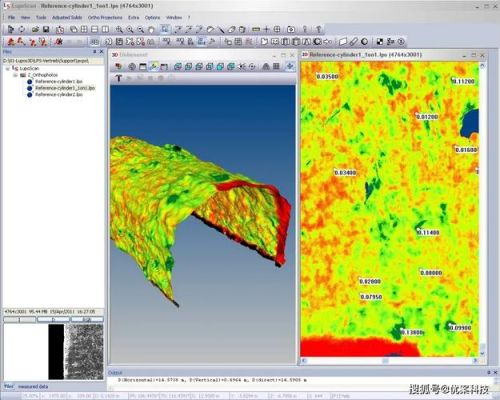Select the eraser tool icon
500x400 pixels.
232,29
